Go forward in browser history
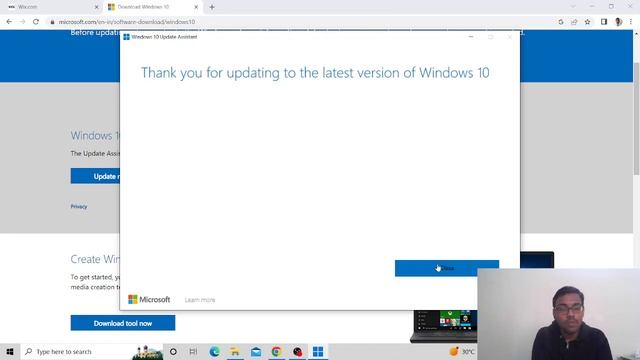Viewport: 640px width, 360px height. (22, 22)
